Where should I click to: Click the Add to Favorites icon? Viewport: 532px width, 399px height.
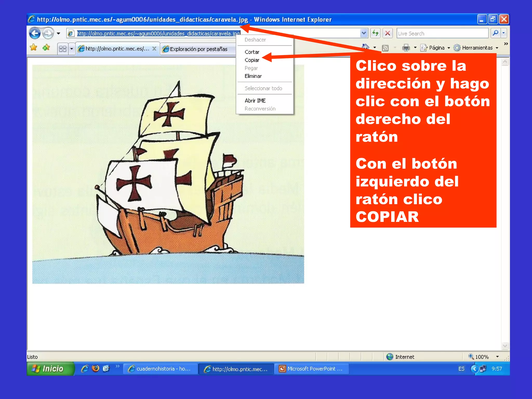coord(46,48)
